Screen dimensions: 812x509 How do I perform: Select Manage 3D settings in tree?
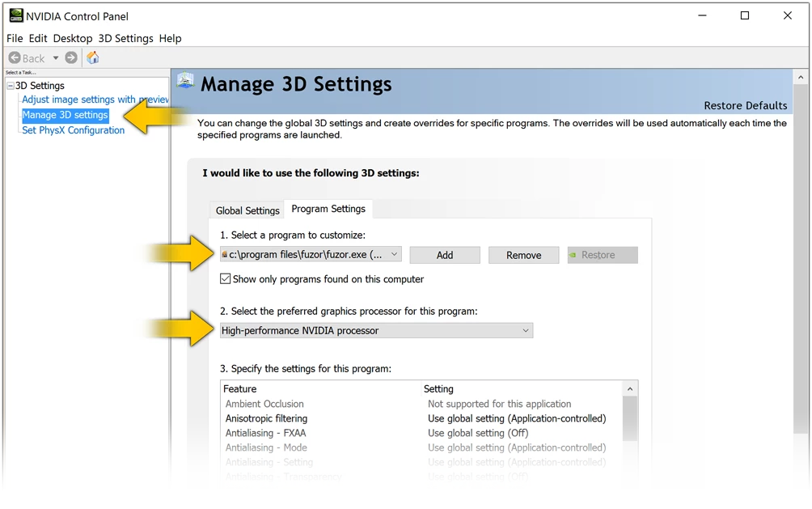click(66, 115)
